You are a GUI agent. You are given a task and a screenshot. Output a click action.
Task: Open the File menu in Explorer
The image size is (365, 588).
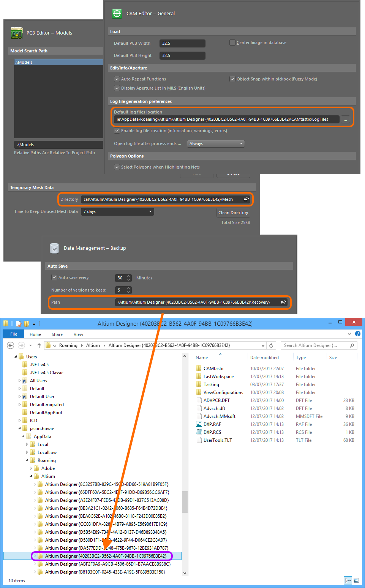click(14, 334)
